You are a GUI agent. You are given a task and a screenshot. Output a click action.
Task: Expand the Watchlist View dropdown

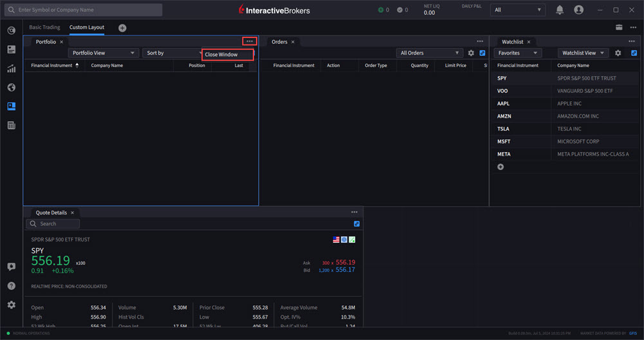(x=583, y=53)
